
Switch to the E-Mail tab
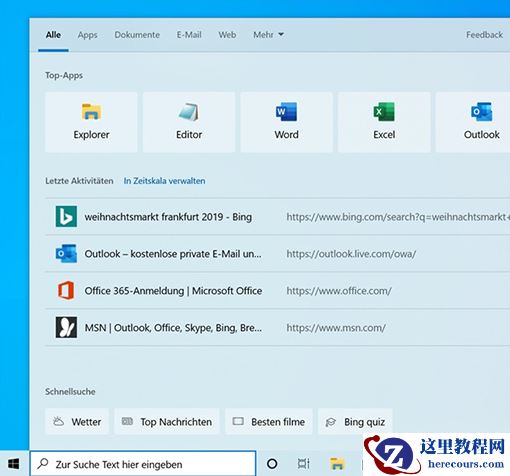point(189,35)
